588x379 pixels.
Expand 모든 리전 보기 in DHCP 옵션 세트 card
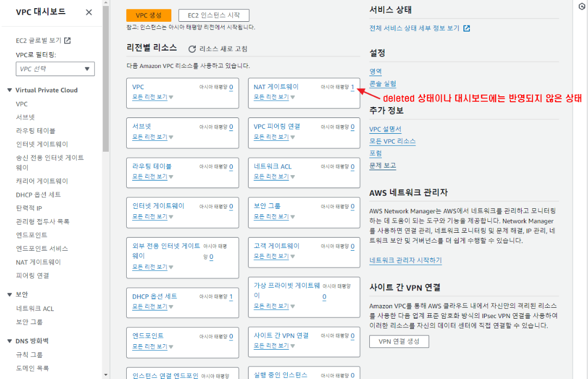click(x=153, y=307)
